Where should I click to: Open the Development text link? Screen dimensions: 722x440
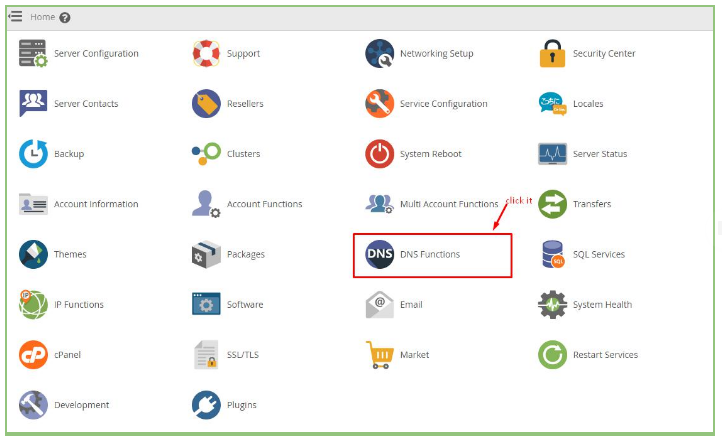(82, 405)
